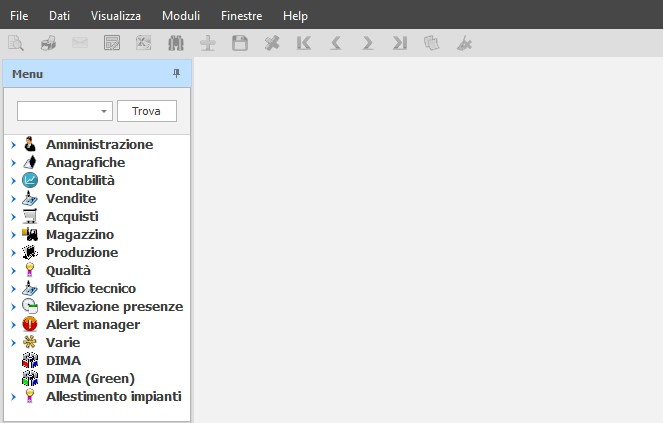This screenshot has height=423, width=663.
Task: Click the binoculars search toolbar icon
Action: point(176,43)
